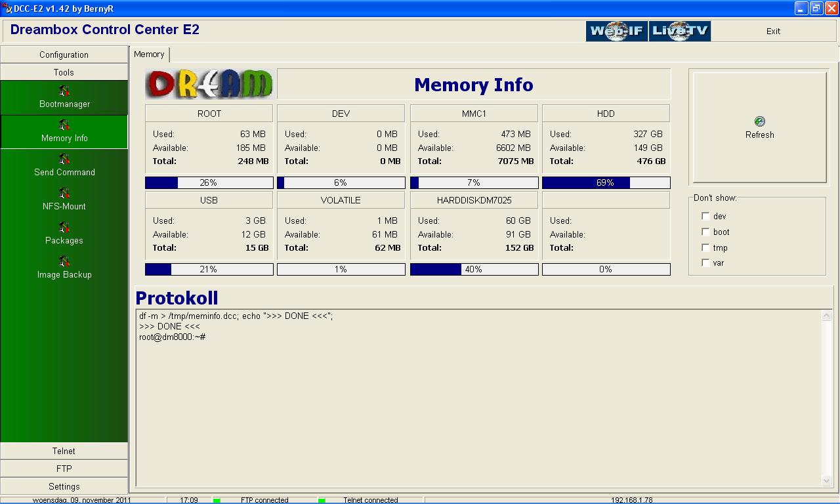
Task: Select the Memory tab
Action: coord(149,54)
